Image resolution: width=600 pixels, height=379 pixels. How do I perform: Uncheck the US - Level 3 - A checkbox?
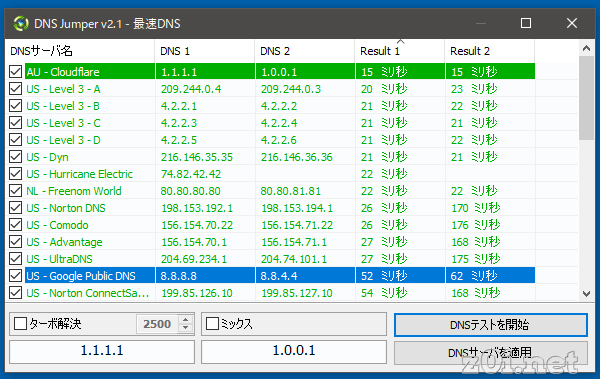pyautogui.click(x=15, y=89)
